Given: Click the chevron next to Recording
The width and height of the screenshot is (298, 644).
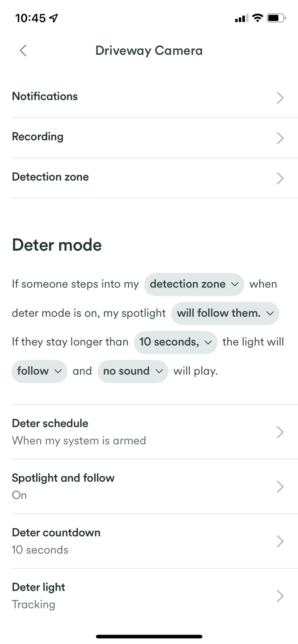Looking at the screenshot, I should 280,138.
